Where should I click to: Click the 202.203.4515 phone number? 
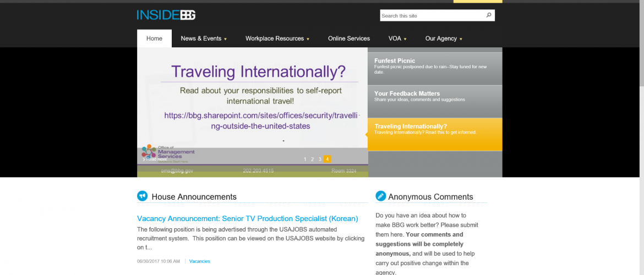258,170
